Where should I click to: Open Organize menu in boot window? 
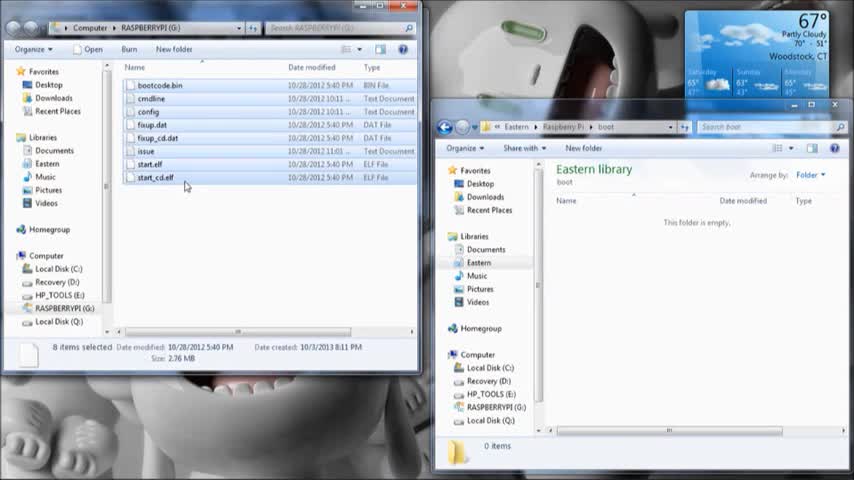[465, 148]
